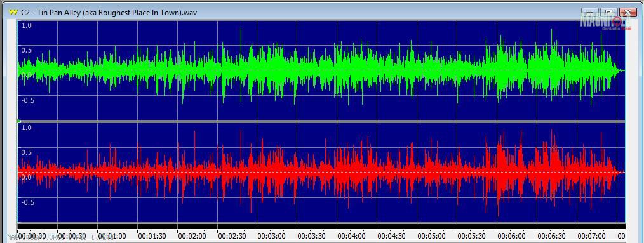Click the yellow W application icon in title bar
The image size is (644, 243).
click(x=13, y=12)
